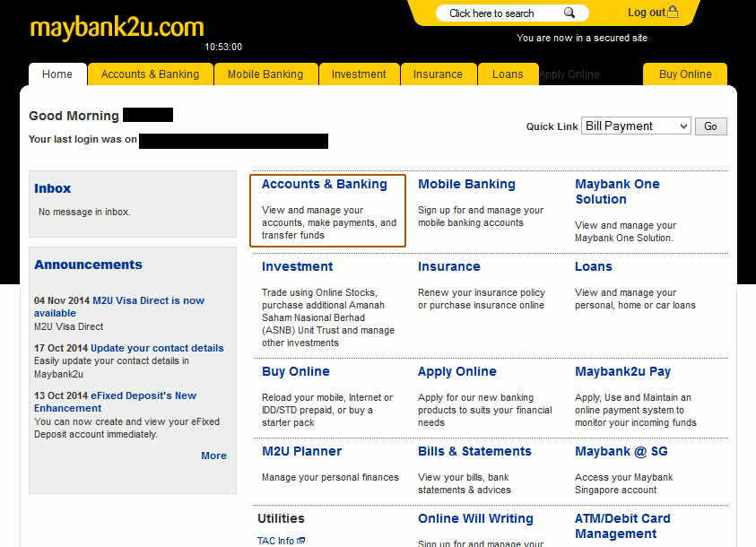This screenshot has width=756, height=547.
Task: Open Loans section heading link
Action: 594,266
